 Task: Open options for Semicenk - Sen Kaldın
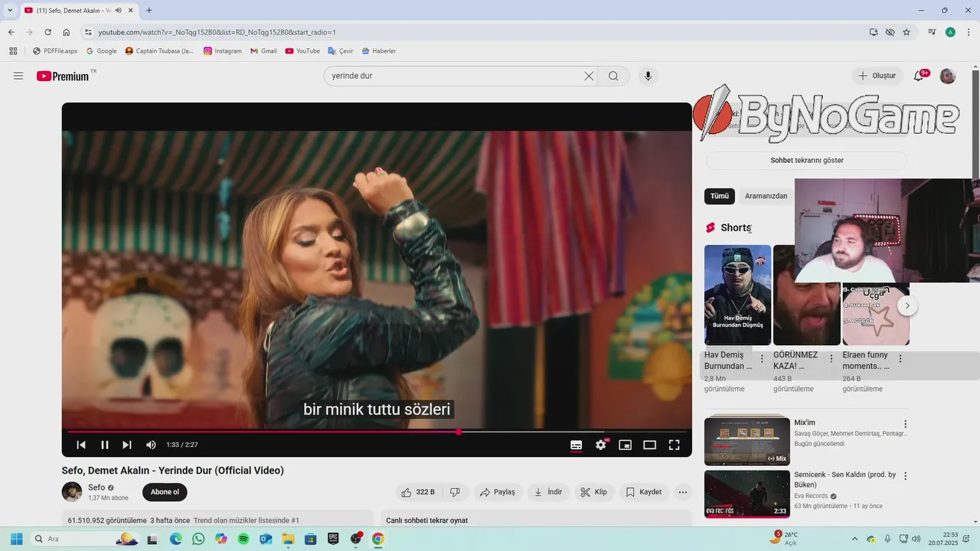click(x=906, y=475)
